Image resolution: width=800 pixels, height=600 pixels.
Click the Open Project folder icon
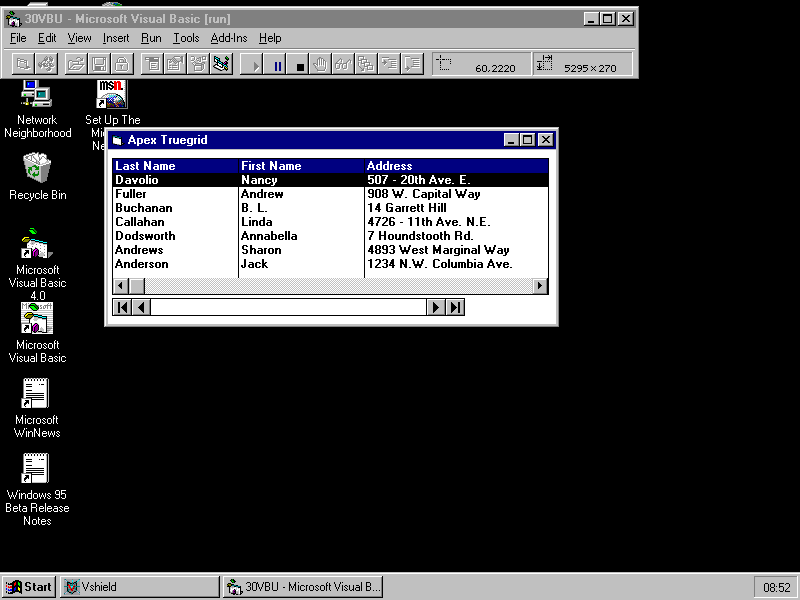pyautogui.click(x=75, y=65)
